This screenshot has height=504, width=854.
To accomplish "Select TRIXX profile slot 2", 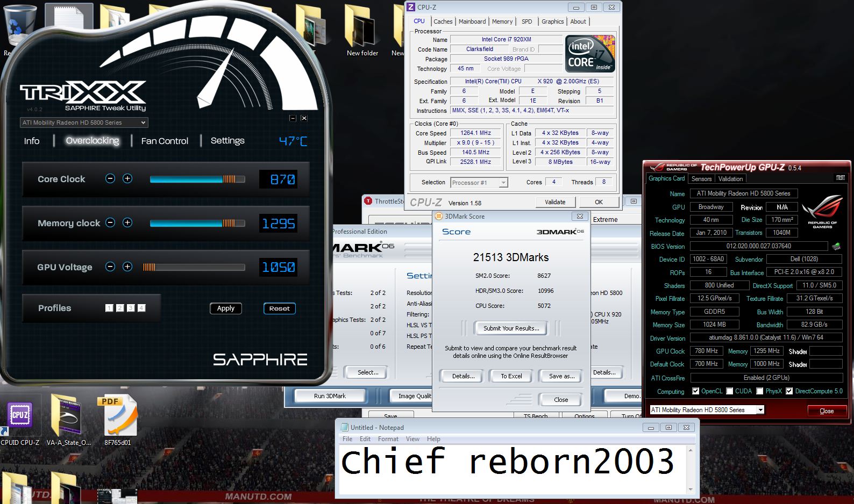I will [120, 308].
